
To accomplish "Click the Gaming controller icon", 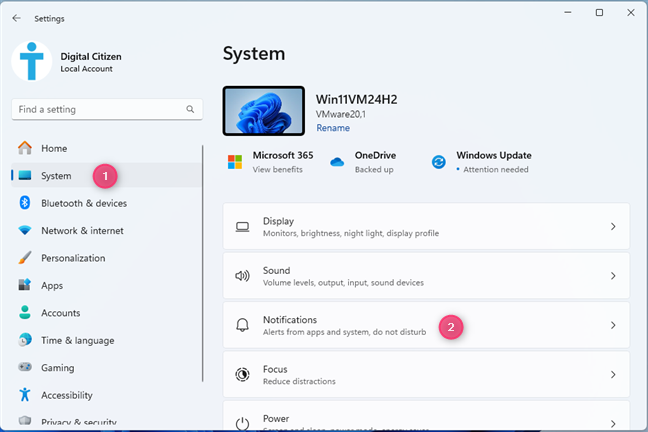I will click(x=25, y=367).
